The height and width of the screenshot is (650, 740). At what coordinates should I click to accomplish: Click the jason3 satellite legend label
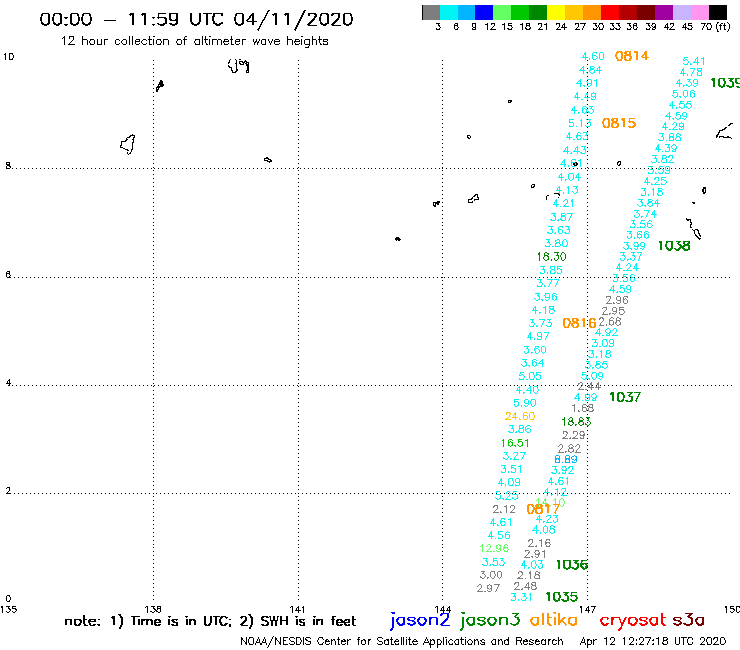[x=490, y=620]
